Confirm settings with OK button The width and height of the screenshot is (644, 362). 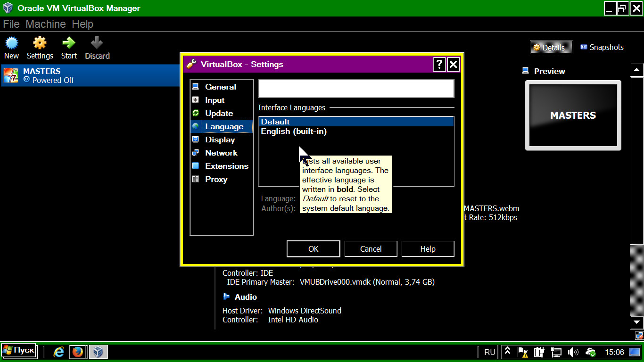coord(314,249)
